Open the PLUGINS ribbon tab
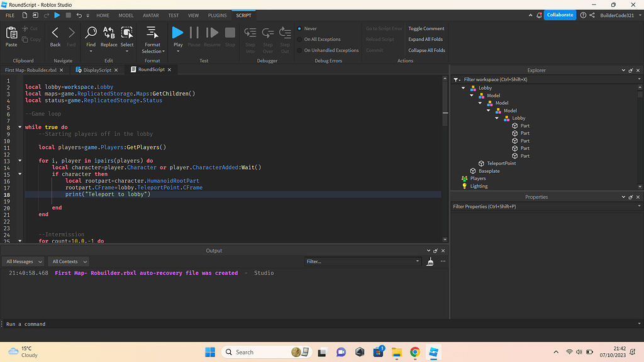The height and width of the screenshot is (362, 644). click(217, 15)
